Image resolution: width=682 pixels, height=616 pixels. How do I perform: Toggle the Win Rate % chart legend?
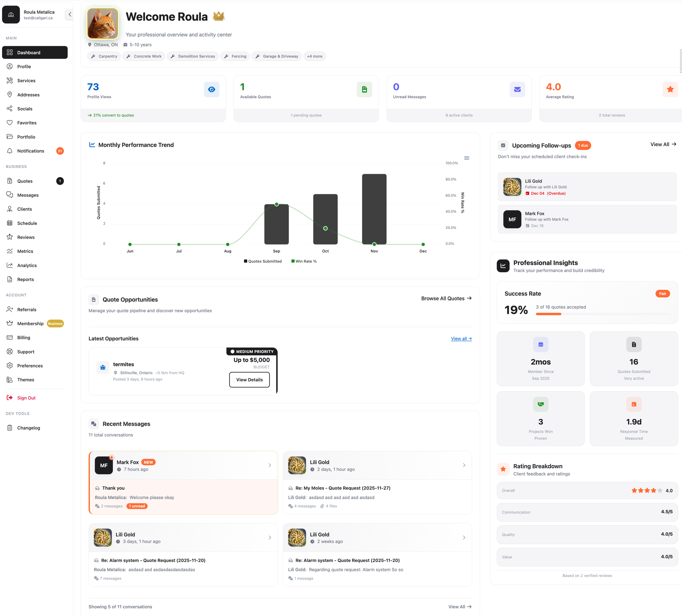point(304,261)
